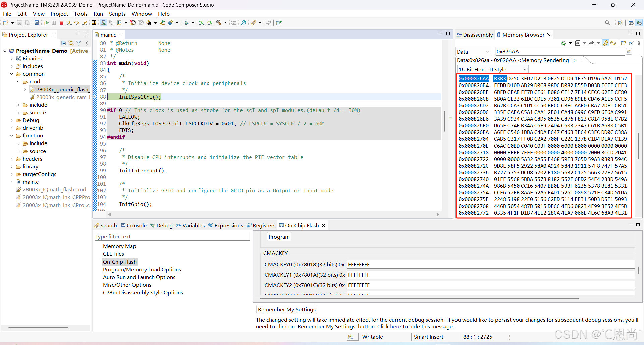Click the 'here' link to hide message
644x345 pixels.
click(395, 327)
